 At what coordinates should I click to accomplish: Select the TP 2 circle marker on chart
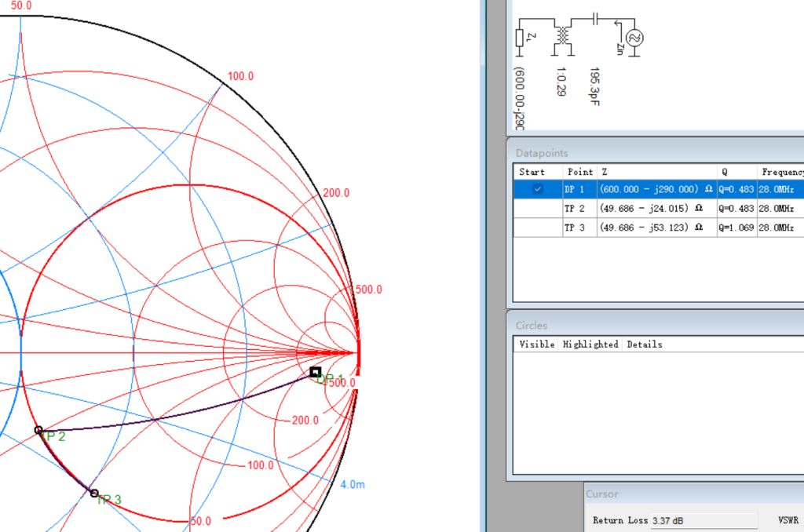pos(38,430)
